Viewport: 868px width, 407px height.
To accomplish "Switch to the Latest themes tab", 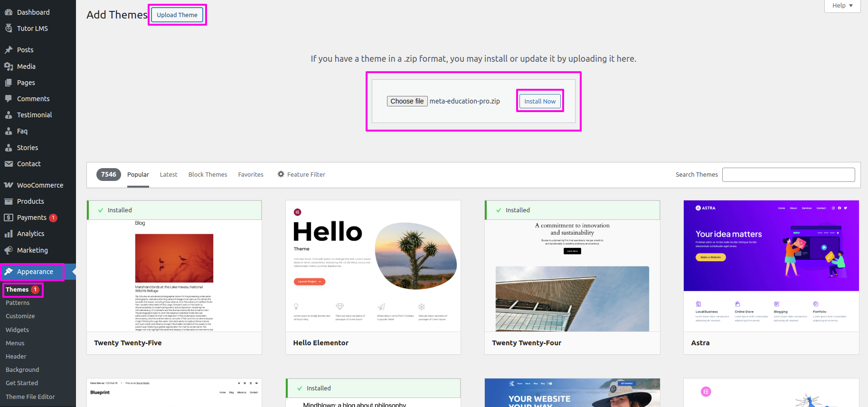I will 169,174.
